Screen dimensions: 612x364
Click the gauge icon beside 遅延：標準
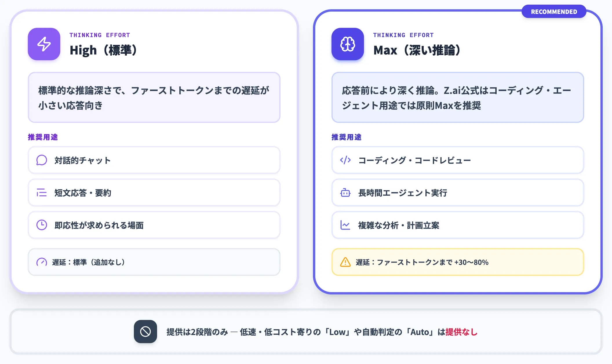pos(42,262)
